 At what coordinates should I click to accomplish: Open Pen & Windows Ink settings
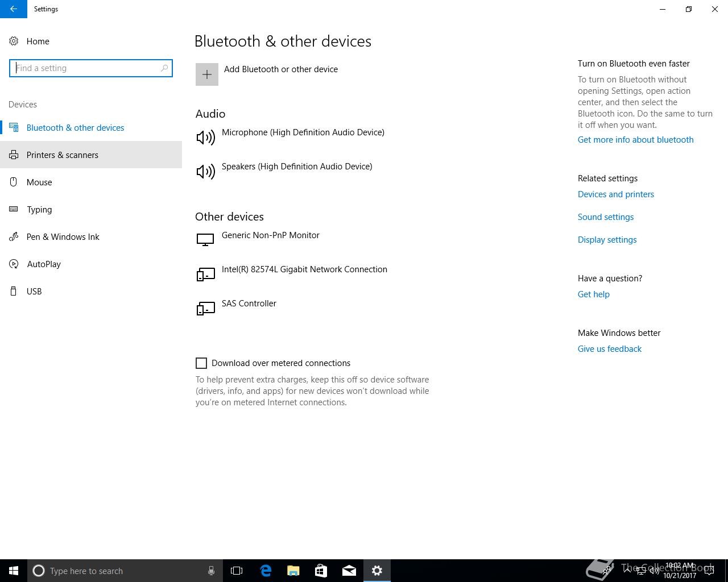[x=91, y=236]
